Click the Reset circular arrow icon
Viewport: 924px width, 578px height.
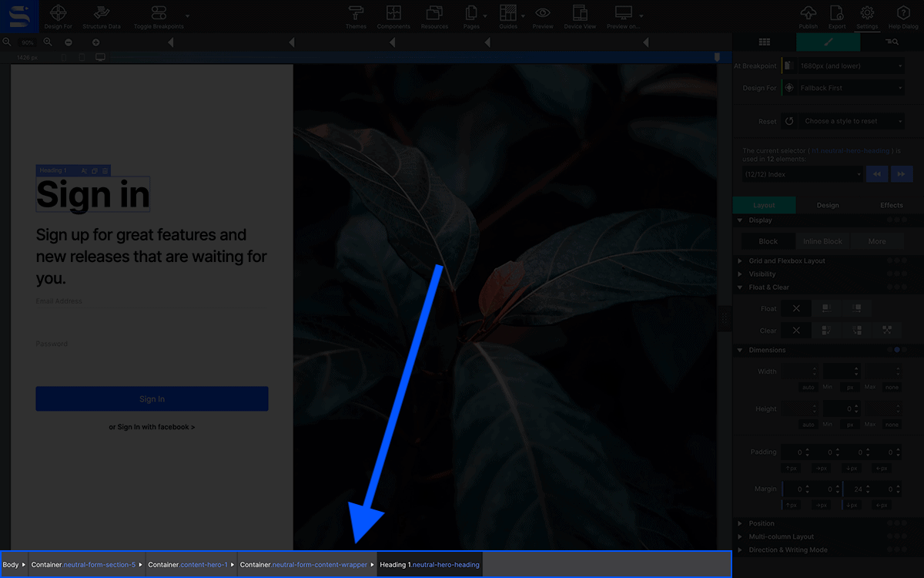[x=789, y=121]
